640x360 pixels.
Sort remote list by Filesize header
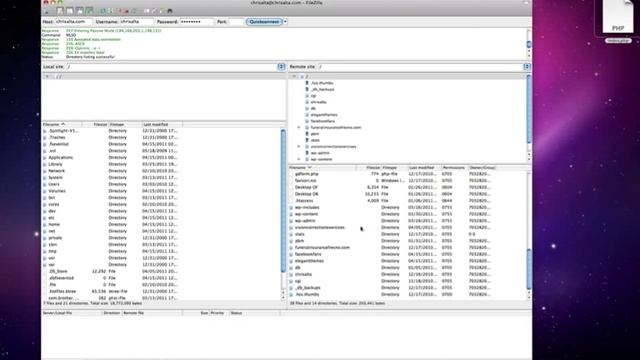pyautogui.click(x=368, y=168)
